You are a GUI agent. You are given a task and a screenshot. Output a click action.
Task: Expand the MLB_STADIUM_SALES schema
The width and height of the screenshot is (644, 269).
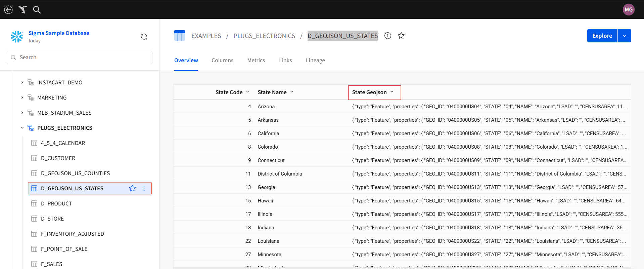22,113
